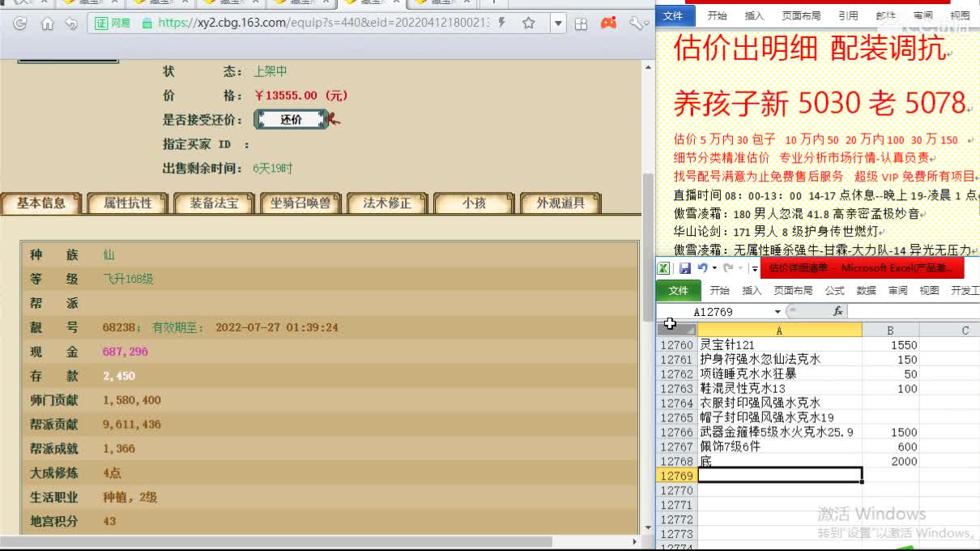
Task: Undo the last Excel action
Action: 702,268
